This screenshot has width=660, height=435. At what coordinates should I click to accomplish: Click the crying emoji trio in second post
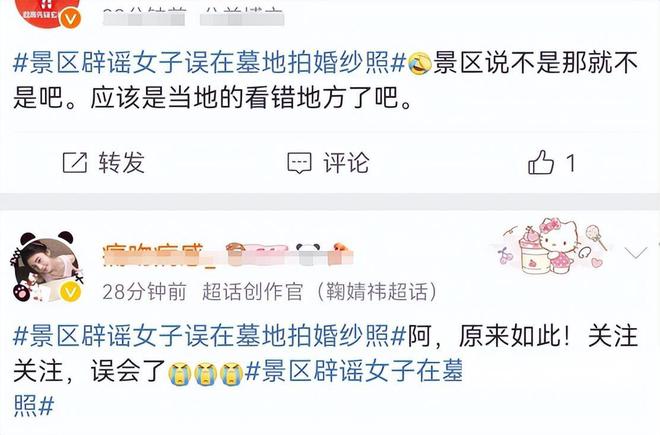[205, 373]
